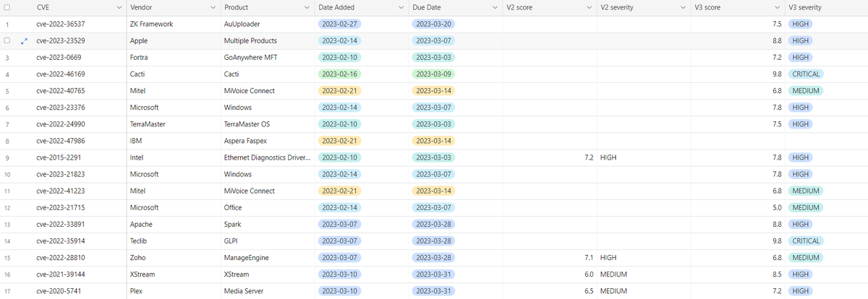This screenshot has width=868, height=299.
Task: Click the 2023-02-16 Date Added badge
Action: 339,74
